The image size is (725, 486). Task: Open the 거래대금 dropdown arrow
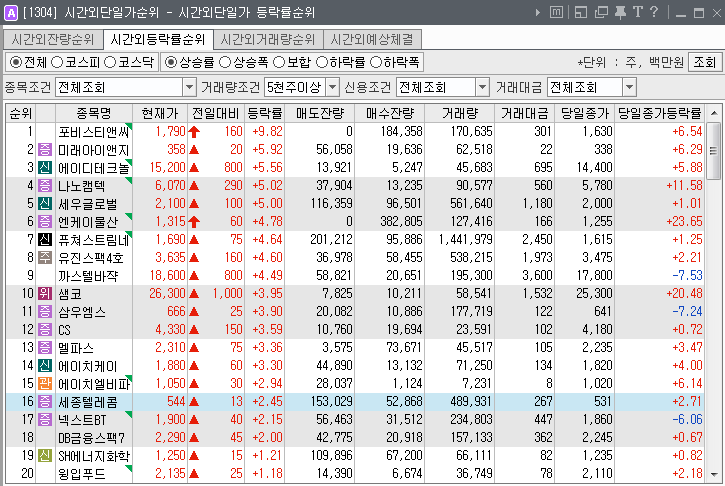[x=629, y=87]
